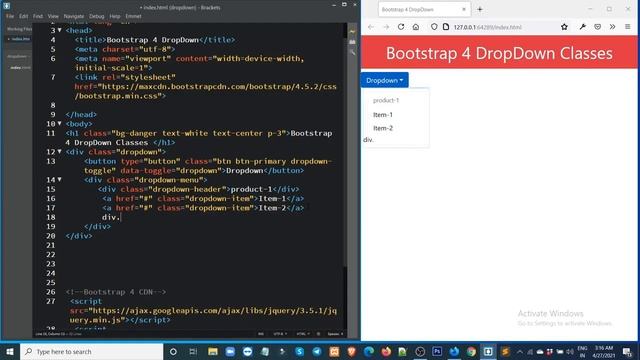Click the Spaces indentation setting in status bar
This screenshot has width=640, height=360.
335,334
